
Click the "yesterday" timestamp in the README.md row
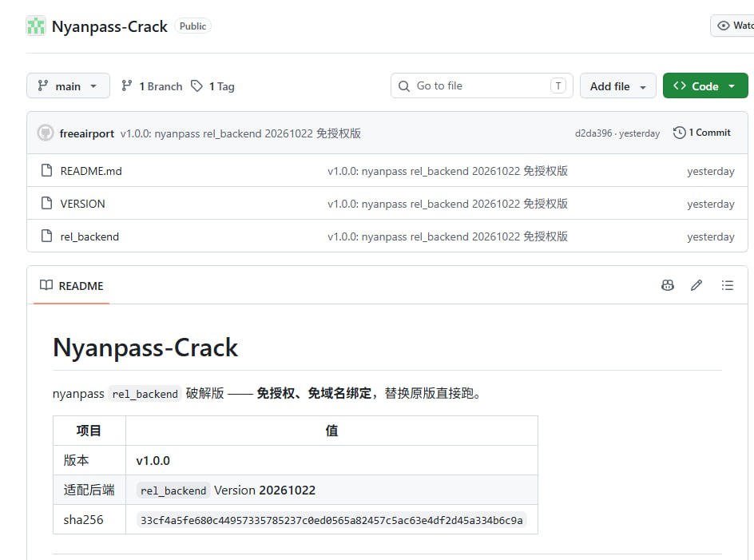tap(711, 171)
